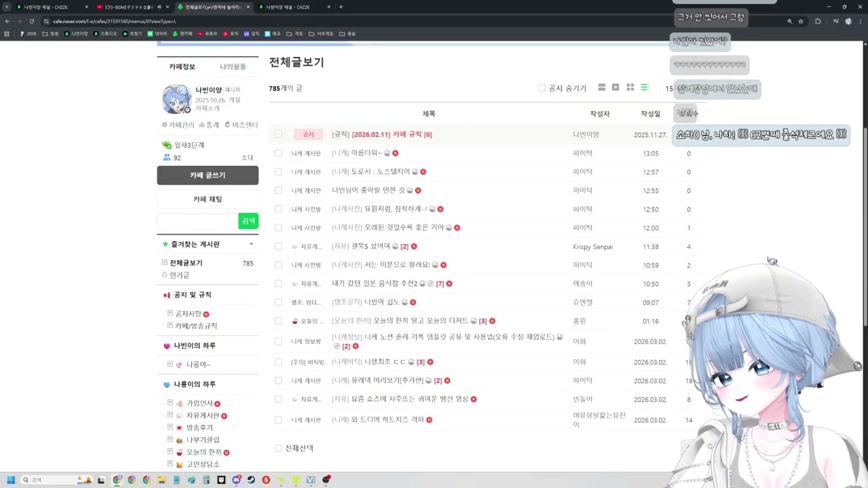Screen dimensions: 868x488
Task: Check box for 나빈님이 좋아할 만한 것 post
Action: (278, 190)
